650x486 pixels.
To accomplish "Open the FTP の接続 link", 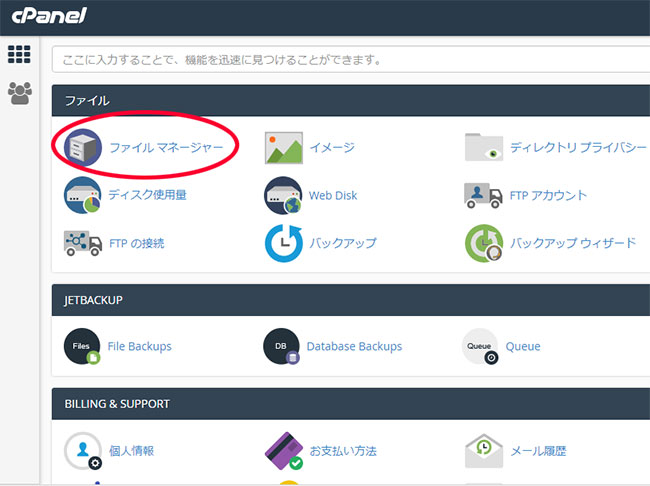I will (137, 243).
